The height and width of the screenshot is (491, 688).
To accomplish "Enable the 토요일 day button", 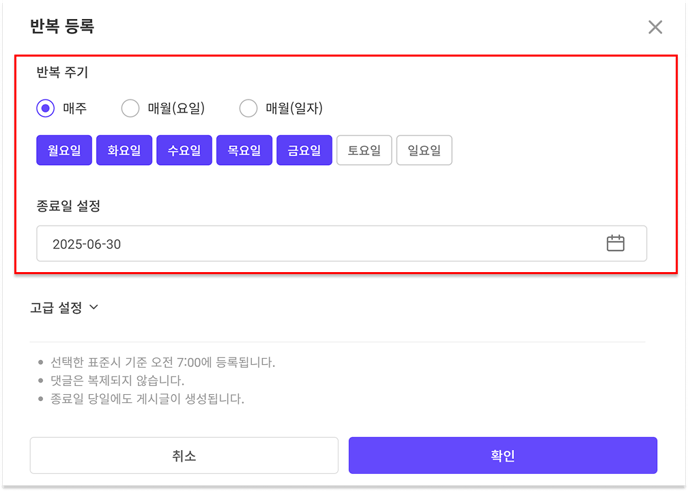I will click(x=364, y=150).
